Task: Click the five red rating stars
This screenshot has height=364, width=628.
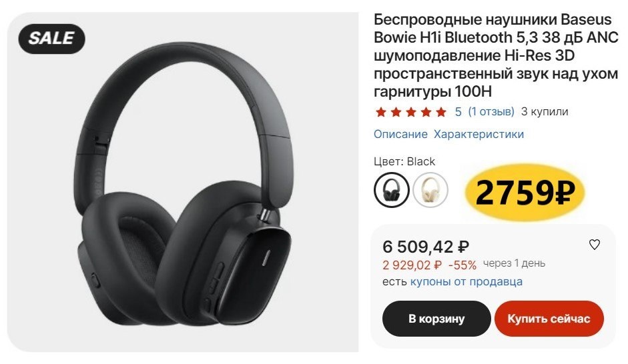Action: click(411, 112)
